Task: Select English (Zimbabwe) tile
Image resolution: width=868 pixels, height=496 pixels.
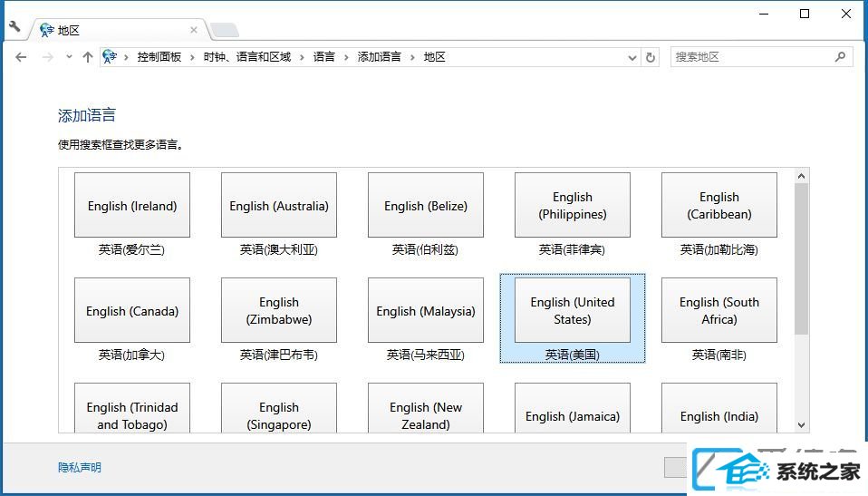Action: [279, 310]
